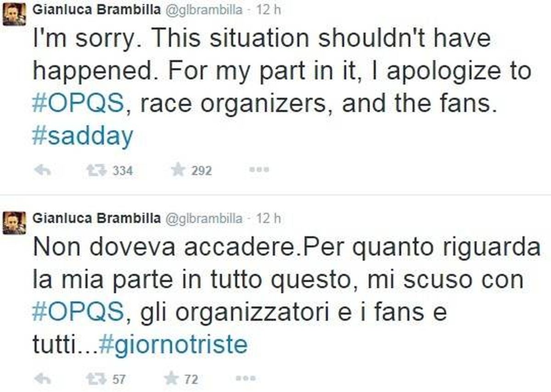Viewport: 551px width, 392px height.
Task: Click @glbrambilla handle on second tweet
Action: click(x=202, y=218)
